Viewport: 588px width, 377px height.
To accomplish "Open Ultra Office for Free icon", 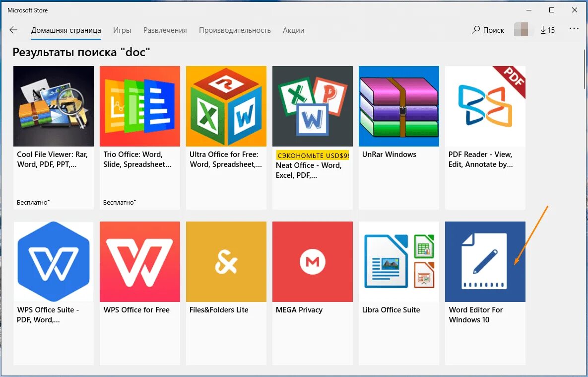I will 226,106.
